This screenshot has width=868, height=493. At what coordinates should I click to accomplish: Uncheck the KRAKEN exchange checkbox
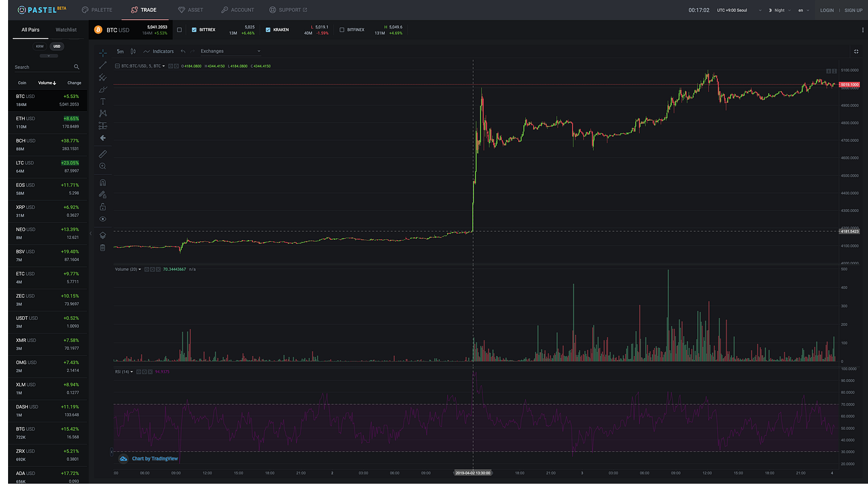[268, 30]
